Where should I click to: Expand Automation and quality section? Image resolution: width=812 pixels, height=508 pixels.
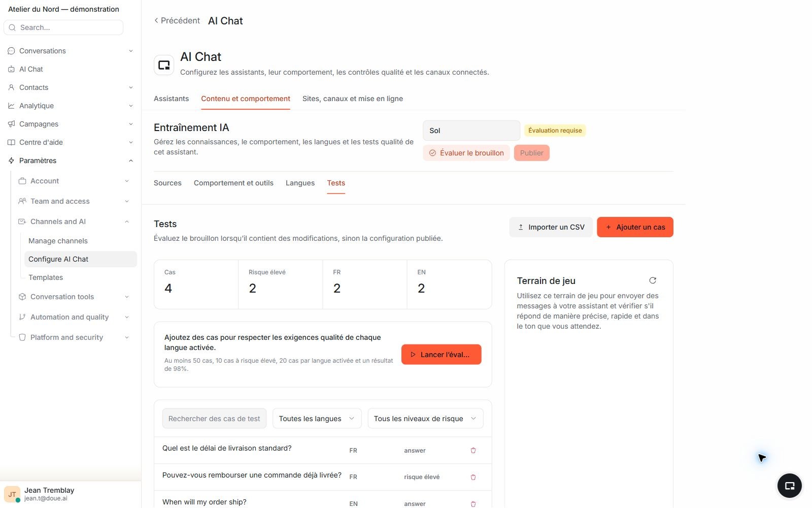click(x=127, y=317)
